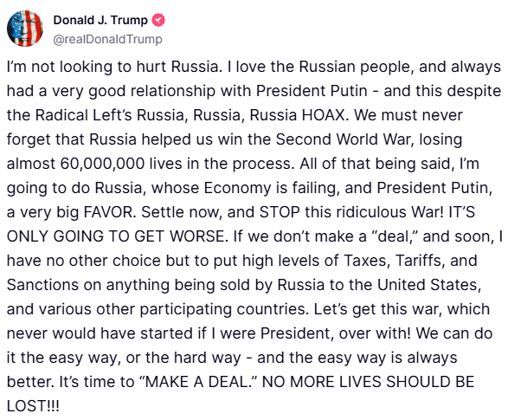This screenshot has width=508, height=420.
Task: Open the Donald J. Trump display name
Action: tap(100, 20)
